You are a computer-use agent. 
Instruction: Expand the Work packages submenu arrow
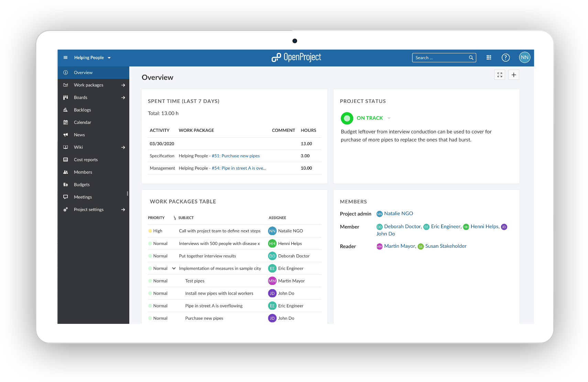point(123,85)
